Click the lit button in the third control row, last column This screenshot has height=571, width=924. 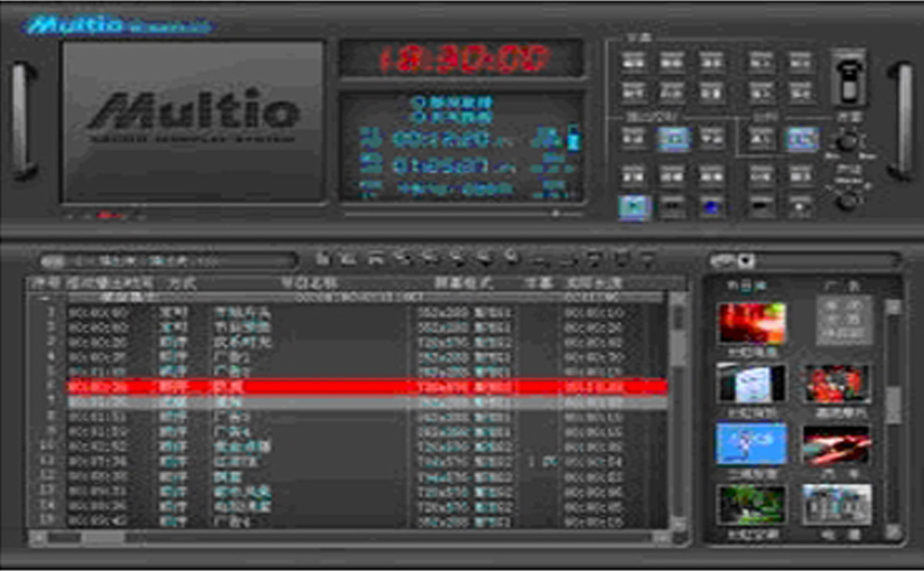coord(801,139)
